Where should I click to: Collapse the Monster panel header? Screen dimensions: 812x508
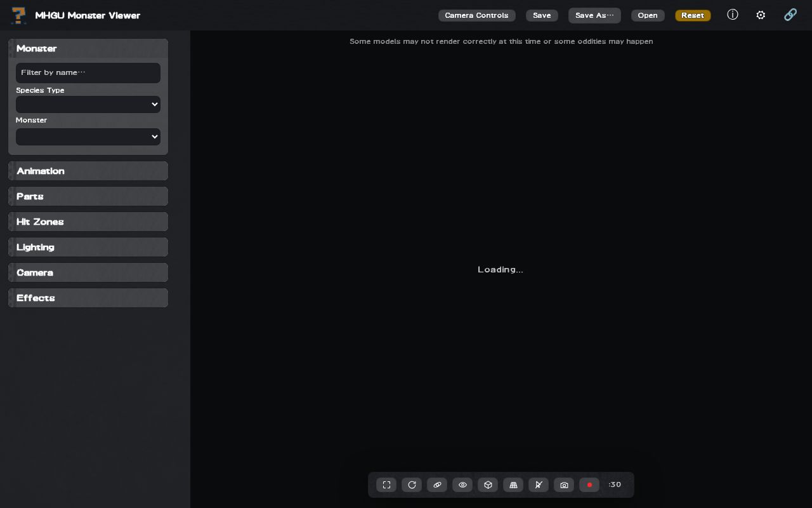[x=88, y=48]
